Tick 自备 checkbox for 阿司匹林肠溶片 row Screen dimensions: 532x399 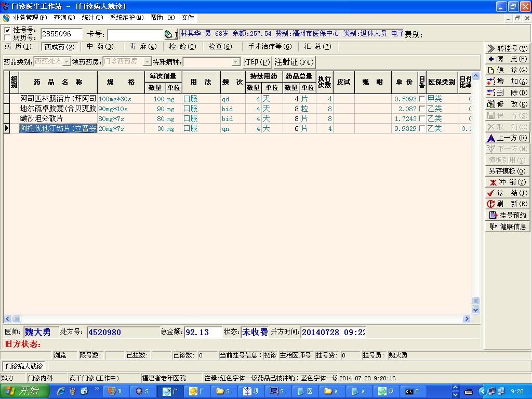tap(422, 99)
